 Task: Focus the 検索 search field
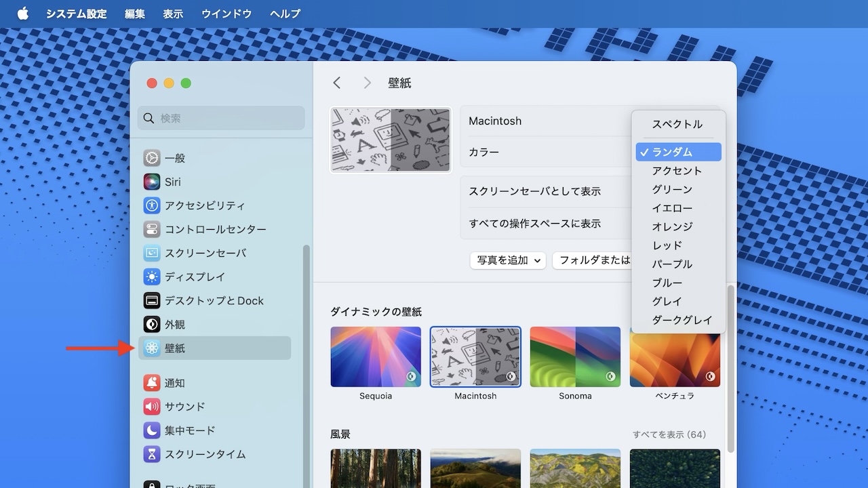(x=221, y=118)
